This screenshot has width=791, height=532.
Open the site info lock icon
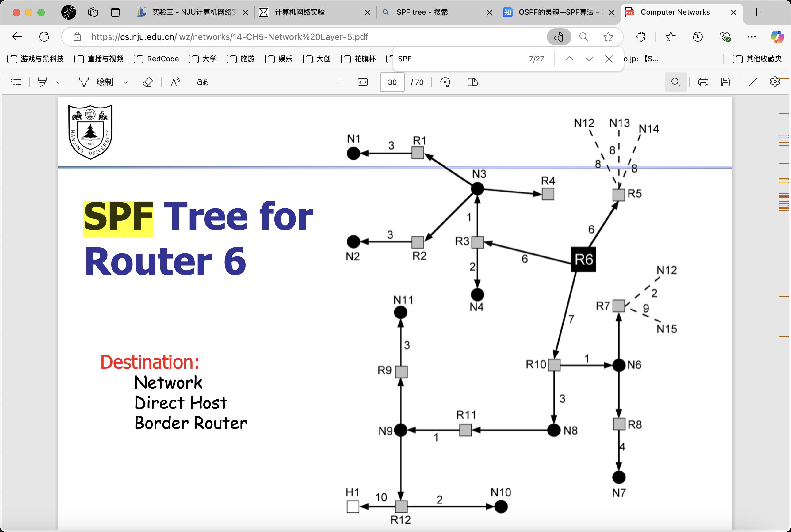(x=77, y=37)
